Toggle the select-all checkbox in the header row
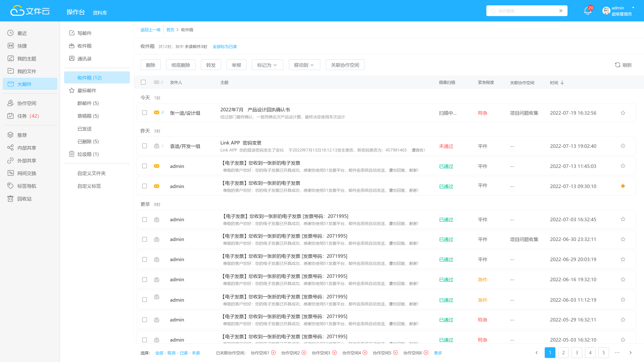Screen dimensions: 644x362 (x=143, y=82)
